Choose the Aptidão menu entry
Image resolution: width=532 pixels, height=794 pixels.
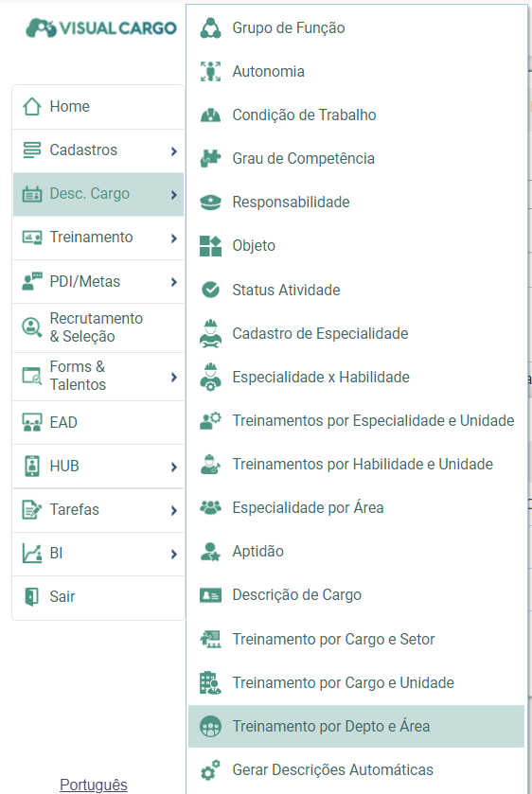coord(356,552)
